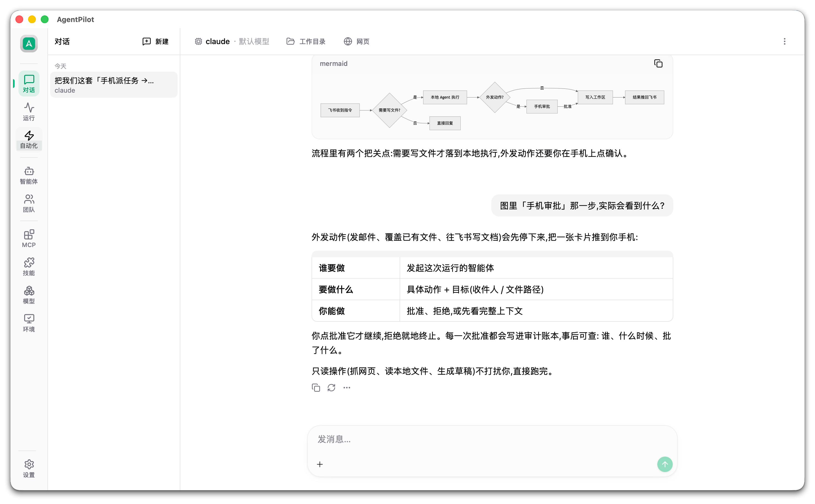
Task: Click the 本地 Agent 执行 diagram node
Action: coord(445,97)
